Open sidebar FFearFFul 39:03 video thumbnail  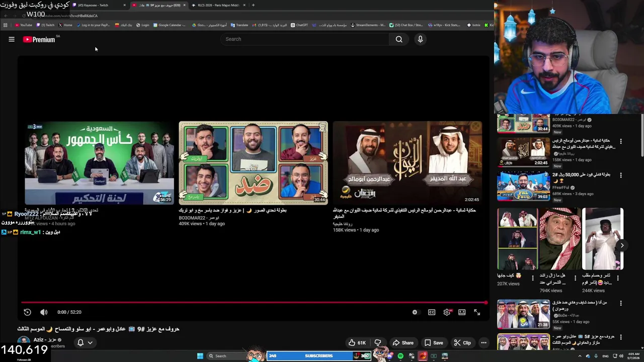point(523,186)
